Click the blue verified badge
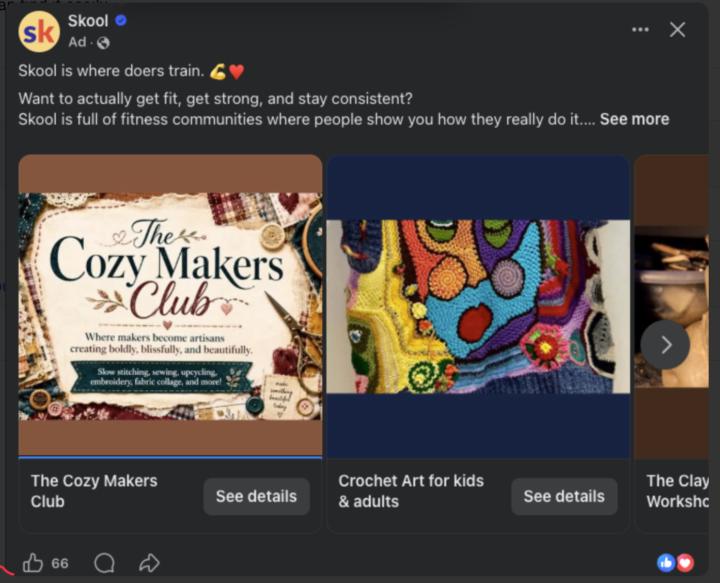 tap(121, 21)
